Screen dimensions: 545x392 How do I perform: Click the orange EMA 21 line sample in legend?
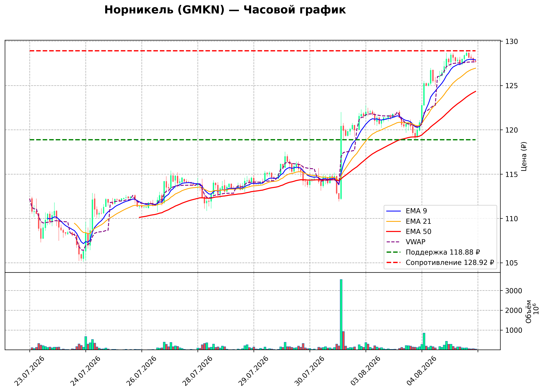coord(394,221)
